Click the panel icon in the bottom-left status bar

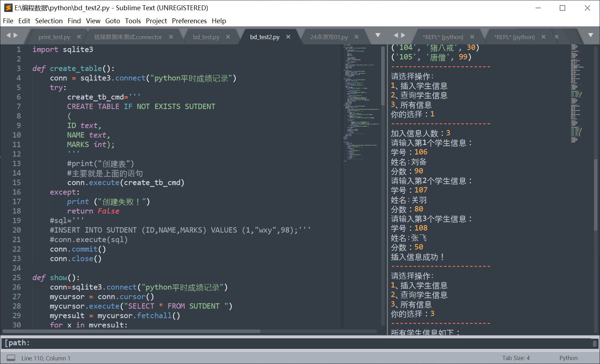[11, 358]
